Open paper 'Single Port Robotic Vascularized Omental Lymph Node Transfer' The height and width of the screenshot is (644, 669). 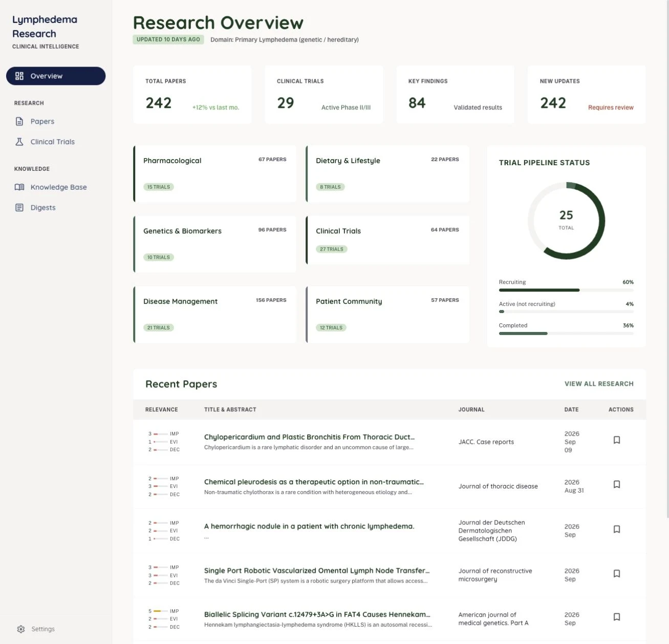pos(317,570)
